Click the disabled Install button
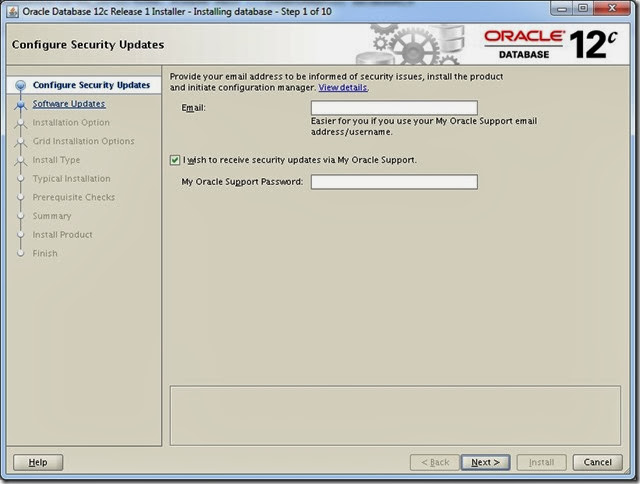This screenshot has height=484, width=640. tap(541, 462)
